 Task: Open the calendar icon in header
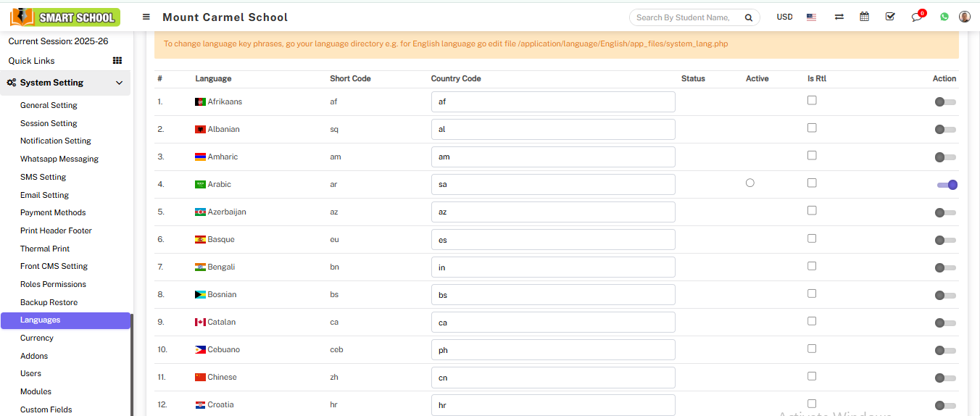tap(864, 17)
